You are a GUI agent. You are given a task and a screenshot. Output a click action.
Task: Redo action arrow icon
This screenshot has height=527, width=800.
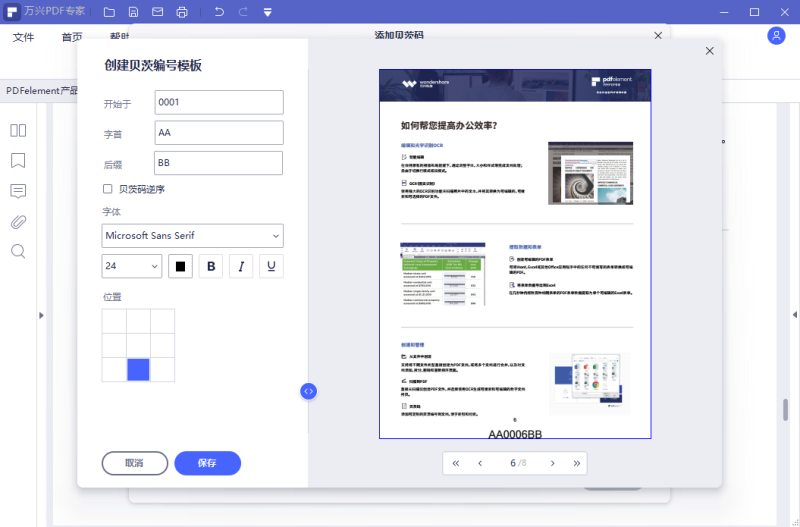pos(243,12)
